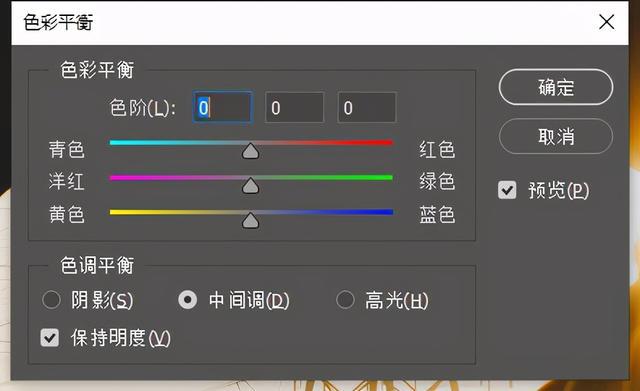Viewport: 640px width, 391px height.
Task: Click the 取消 cancel button
Action: [556, 136]
